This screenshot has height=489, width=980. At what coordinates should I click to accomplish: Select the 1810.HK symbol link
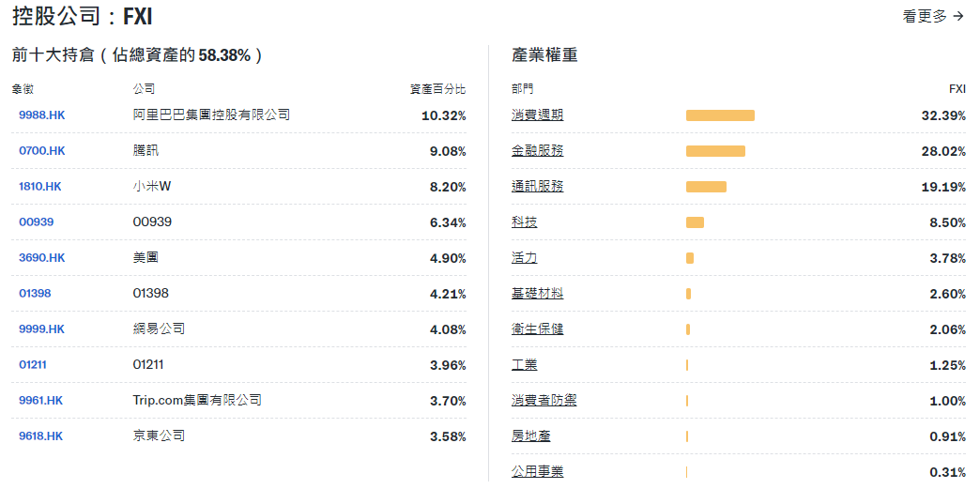coord(40,187)
